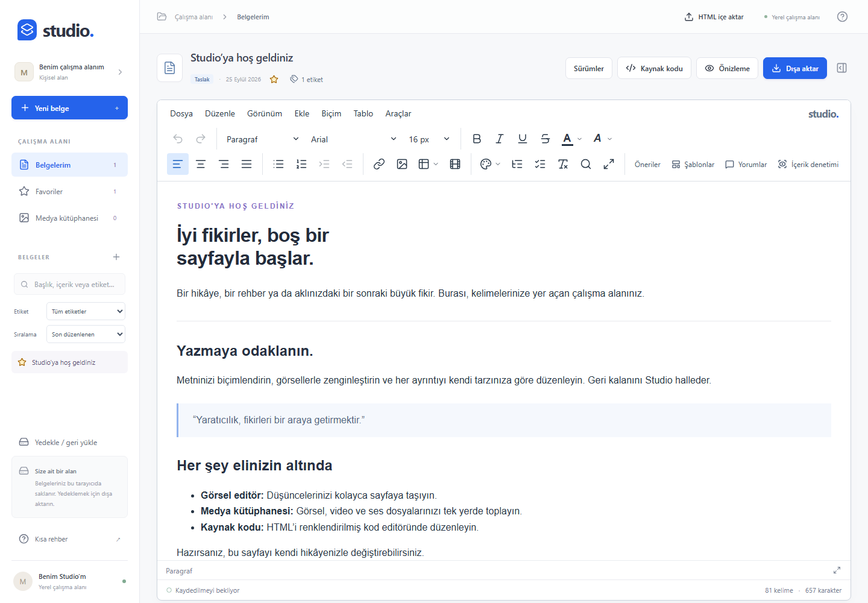Toggle italic formatting
The width and height of the screenshot is (868, 603).
[500, 139]
